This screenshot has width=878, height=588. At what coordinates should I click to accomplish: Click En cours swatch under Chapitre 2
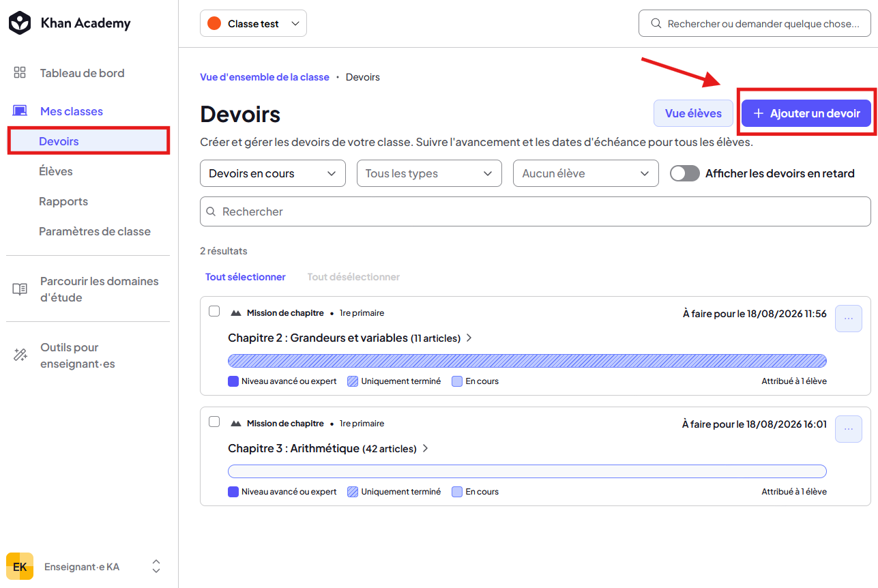pos(457,381)
